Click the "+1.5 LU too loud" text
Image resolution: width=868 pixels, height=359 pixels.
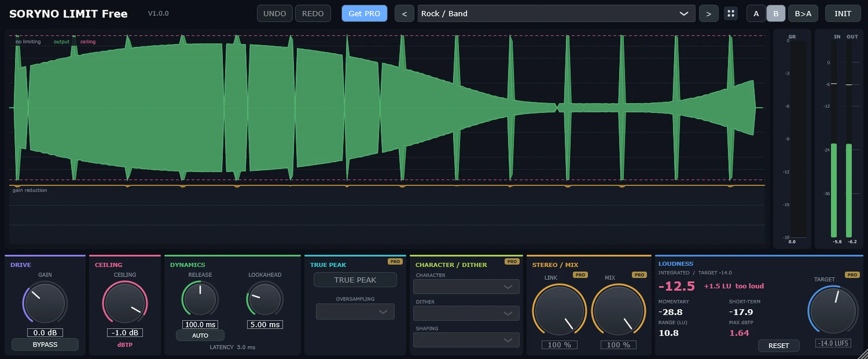(734, 286)
